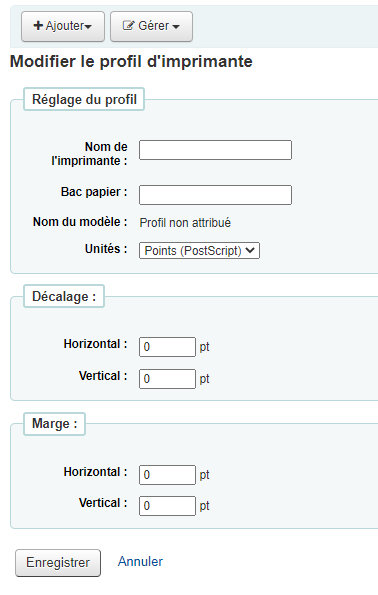The image size is (378, 595).
Task: Focus the Bac papier input field
Action: (215, 195)
